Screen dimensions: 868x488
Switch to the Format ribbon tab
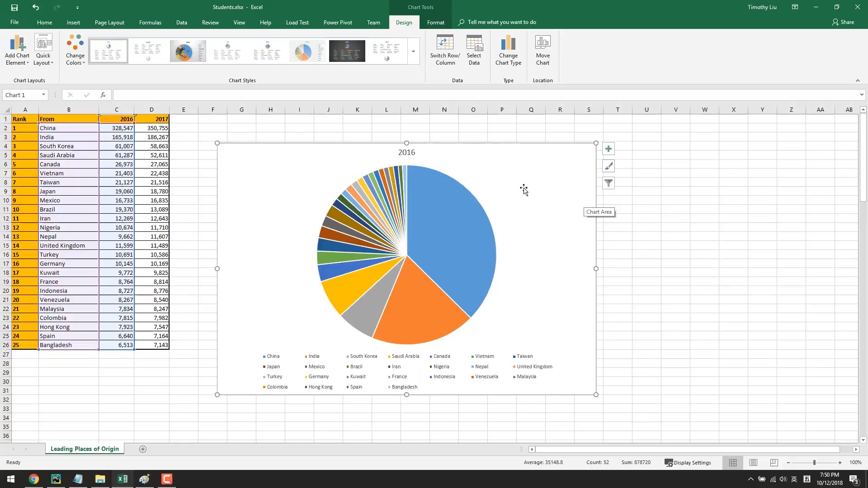coord(435,22)
